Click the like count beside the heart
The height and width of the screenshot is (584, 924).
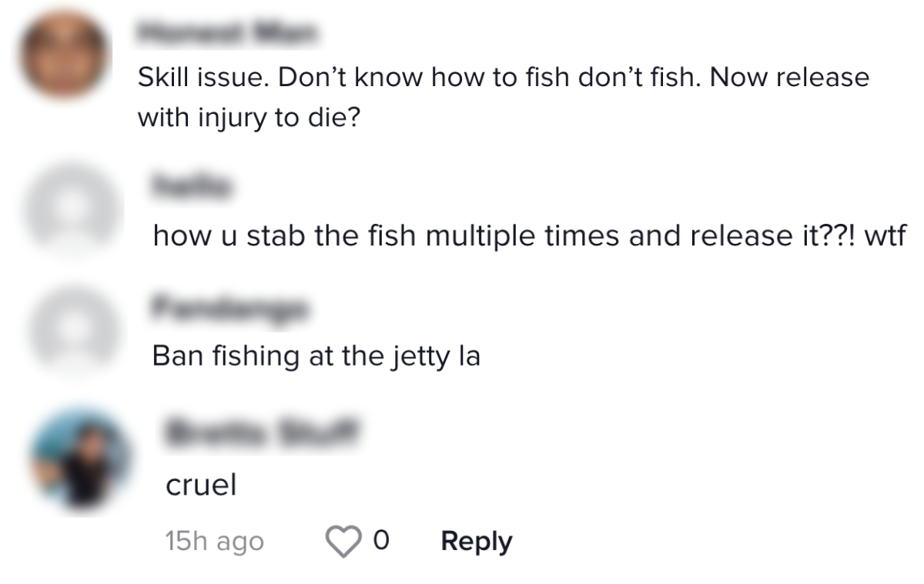tap(379, 542)
